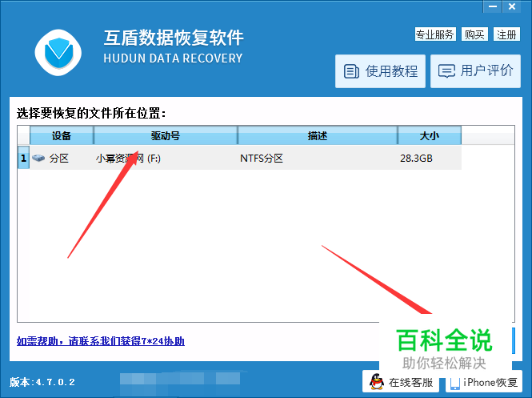The width and height of the screenshot is (532, 398).
Task: Open 在线客服 online support
Action: (401, 382)
